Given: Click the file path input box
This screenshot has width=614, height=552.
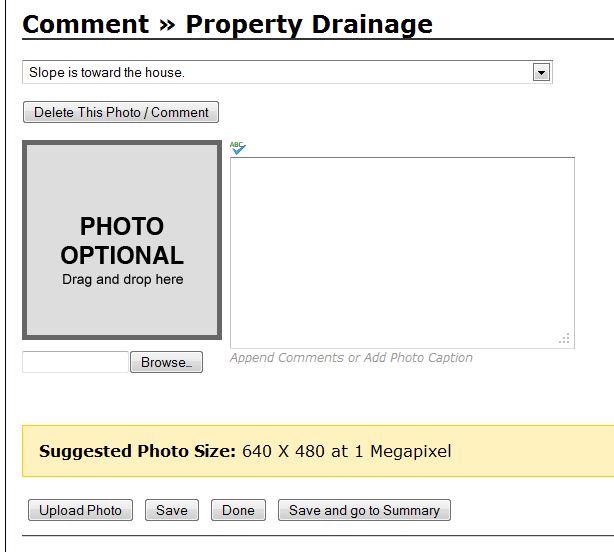Looking at the screenshot, I should [76, 362].
